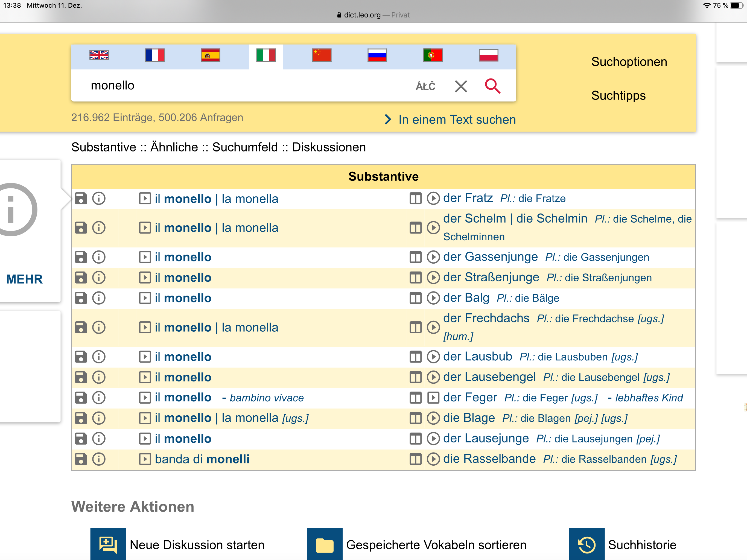
Task: Open info for the Gassenjunge entry
Action: (99, 257)
